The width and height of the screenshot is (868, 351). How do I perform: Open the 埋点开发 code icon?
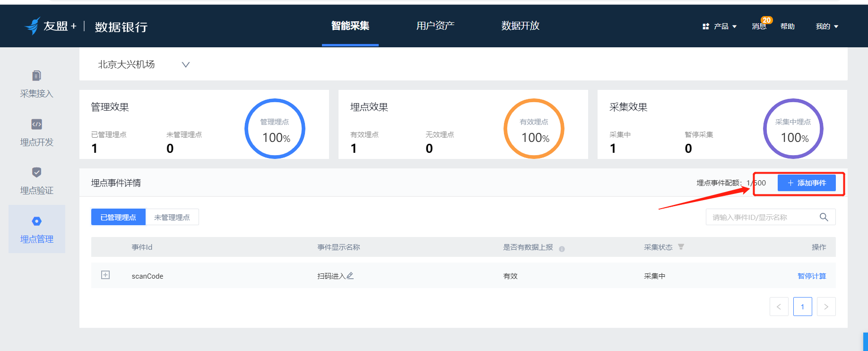[x=36, y=124]
